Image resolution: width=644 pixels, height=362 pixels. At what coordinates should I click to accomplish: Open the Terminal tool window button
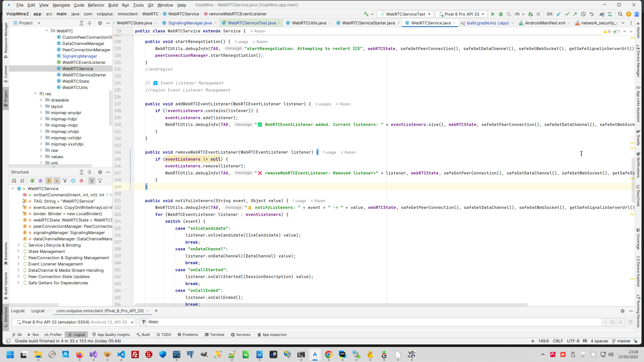point(215,335)
